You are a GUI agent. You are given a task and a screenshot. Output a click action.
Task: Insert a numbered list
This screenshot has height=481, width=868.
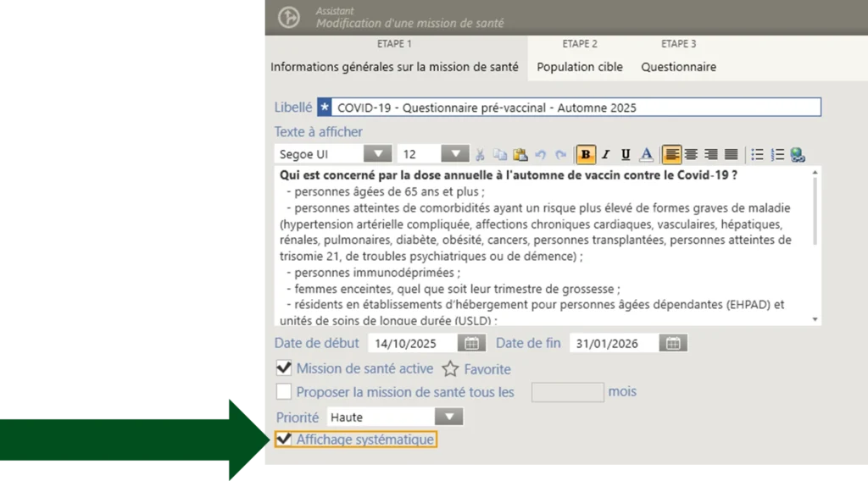coord(777,154)
